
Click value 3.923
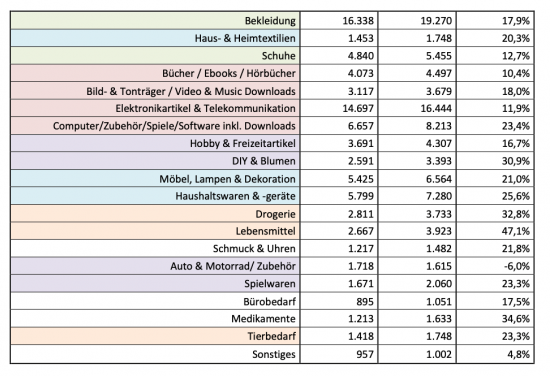click(439, 231)
